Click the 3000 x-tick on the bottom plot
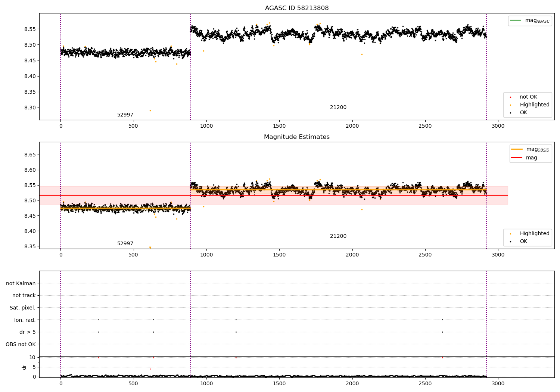This screenshot has width=560, height=392. [x=498, y=383]
